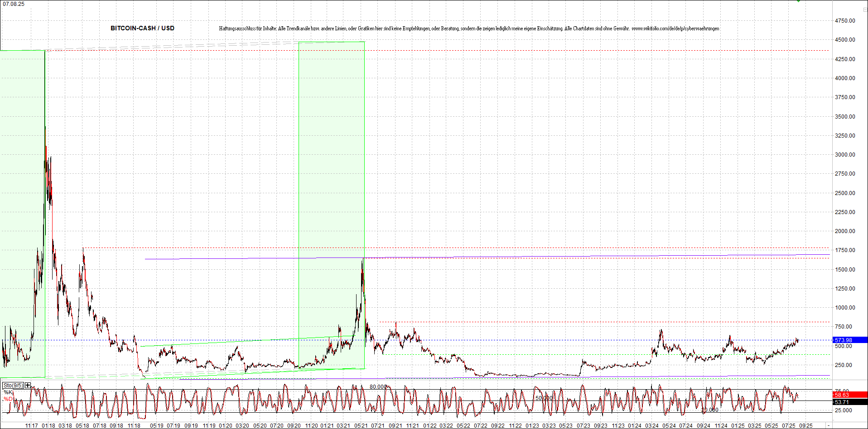Select the Haftungsausschluss disclaimer text
The image size is (868, 429).
[x=424, y=29]
